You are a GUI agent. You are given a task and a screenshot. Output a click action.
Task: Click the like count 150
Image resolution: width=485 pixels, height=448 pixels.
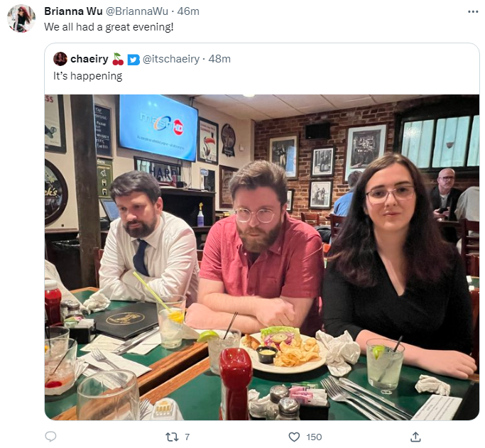tap(314, 437)
